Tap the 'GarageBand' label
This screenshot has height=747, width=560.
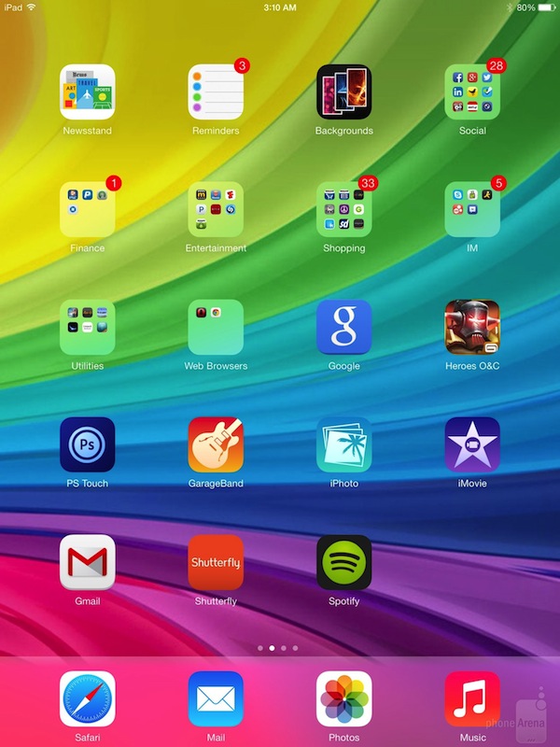[216, 483]
